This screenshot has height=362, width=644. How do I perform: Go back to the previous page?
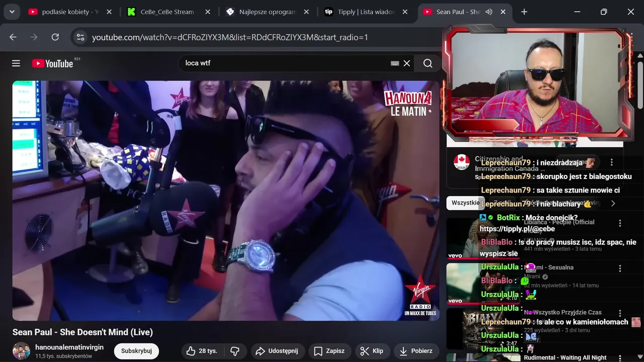coord(13,37)
